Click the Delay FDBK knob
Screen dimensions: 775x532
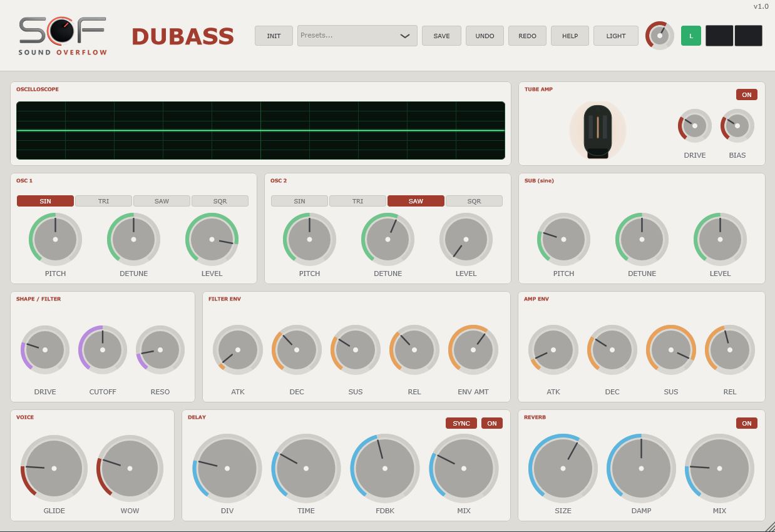(x=385, y=468)
